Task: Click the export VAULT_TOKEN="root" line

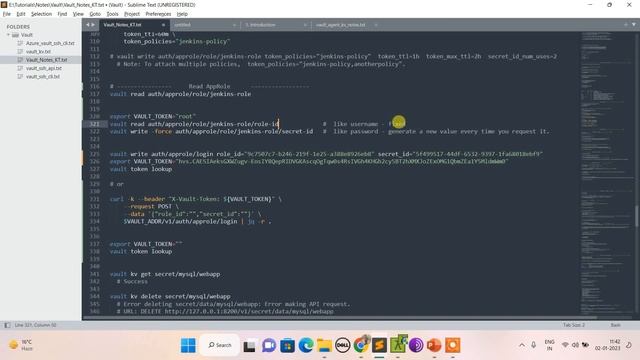Action: point(153,116)
